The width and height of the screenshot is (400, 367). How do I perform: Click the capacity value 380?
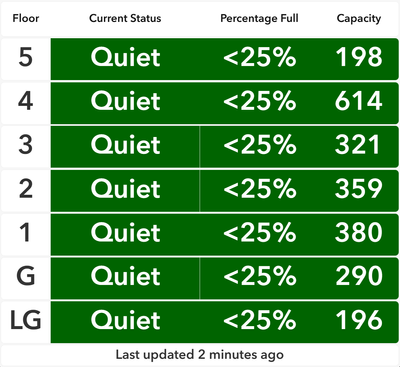(x=359, y=232)
